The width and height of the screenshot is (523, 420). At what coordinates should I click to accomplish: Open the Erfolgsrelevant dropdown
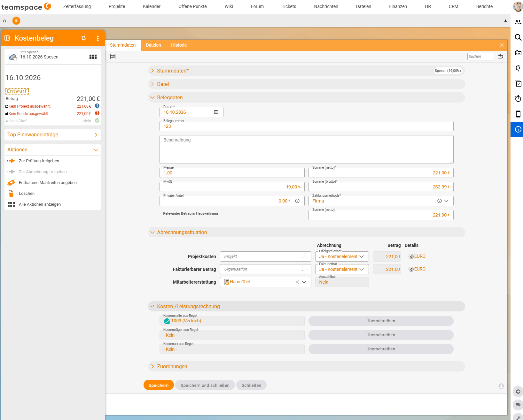click(342, 256)
